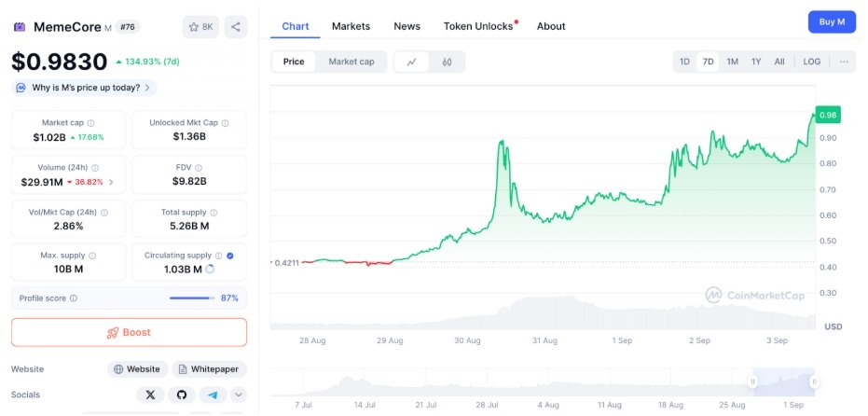Viewport: 868px width, 416px height.
Task: Open the GitHub social link
Action: [182, 395]
